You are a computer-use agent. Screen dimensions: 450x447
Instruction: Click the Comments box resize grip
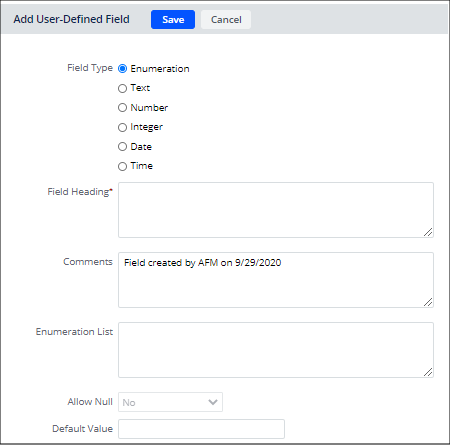(x=428, y=302)
